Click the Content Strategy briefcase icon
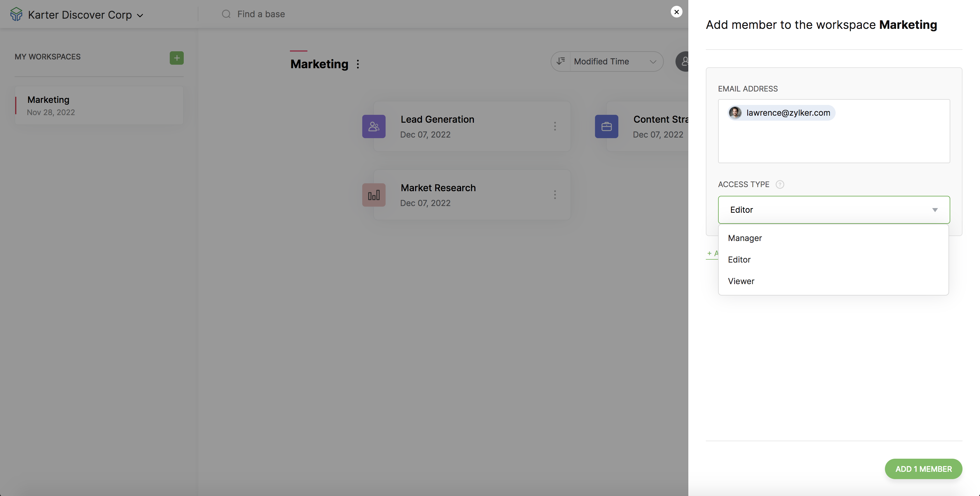 pyautogui.click(x=606, y=126)
